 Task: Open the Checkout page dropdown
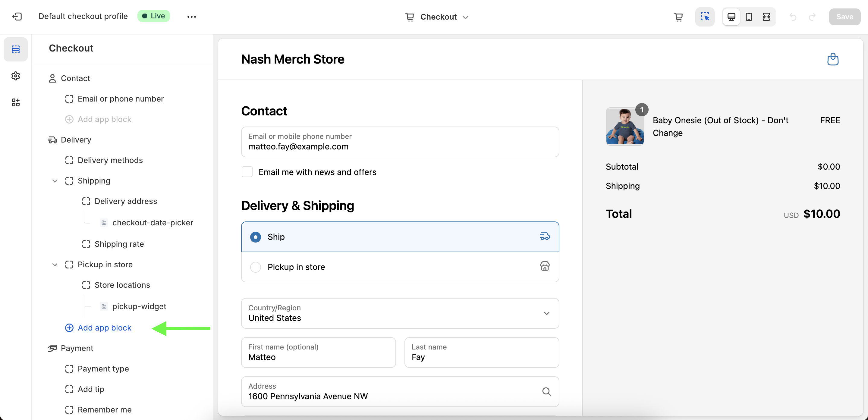tap(437, 17)
